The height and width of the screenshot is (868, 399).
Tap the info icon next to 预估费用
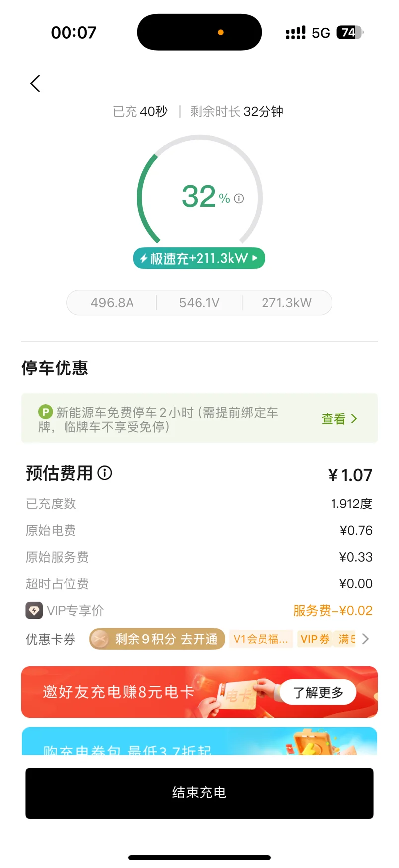pos(105,473)
